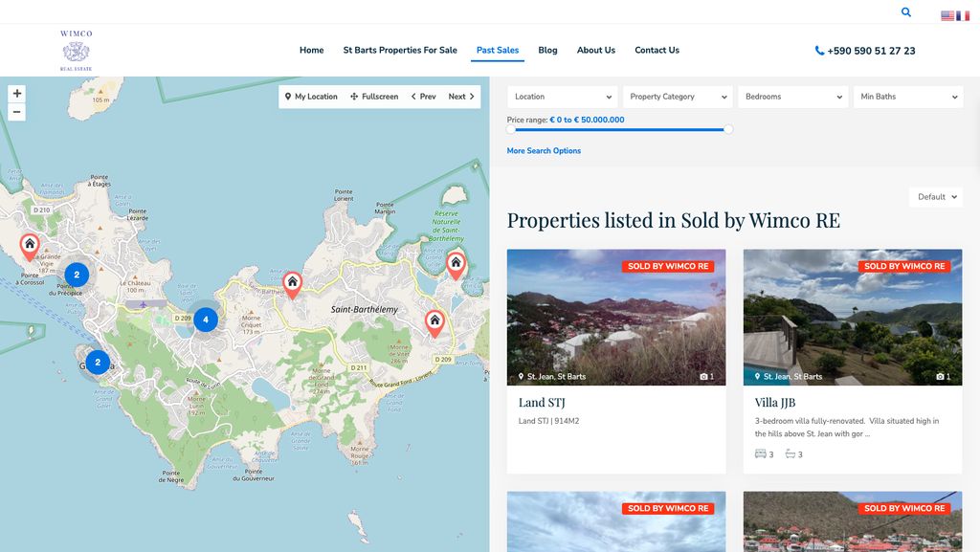Click price range maximum slider handle
980x552 pixels.
[x=728, y=129]
